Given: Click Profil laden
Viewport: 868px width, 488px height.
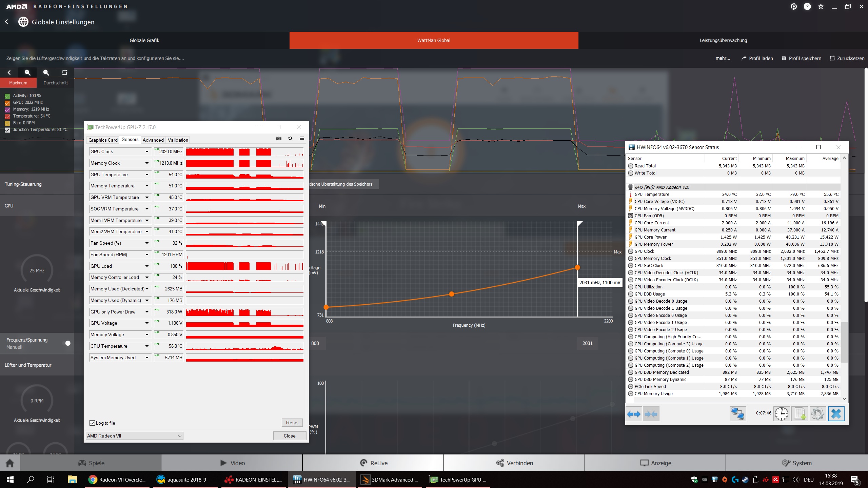Looking at the screenshot, I should coord(757,58).
